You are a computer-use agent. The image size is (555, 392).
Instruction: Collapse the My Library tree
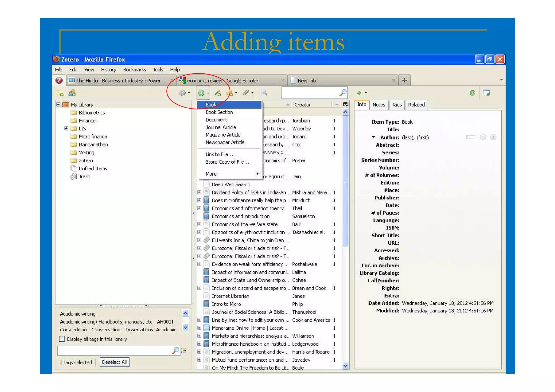pos(58,104)
